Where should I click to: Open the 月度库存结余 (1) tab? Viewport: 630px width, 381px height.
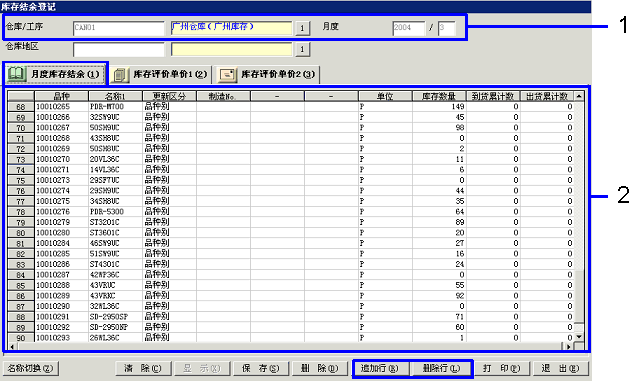pos(55,74)
